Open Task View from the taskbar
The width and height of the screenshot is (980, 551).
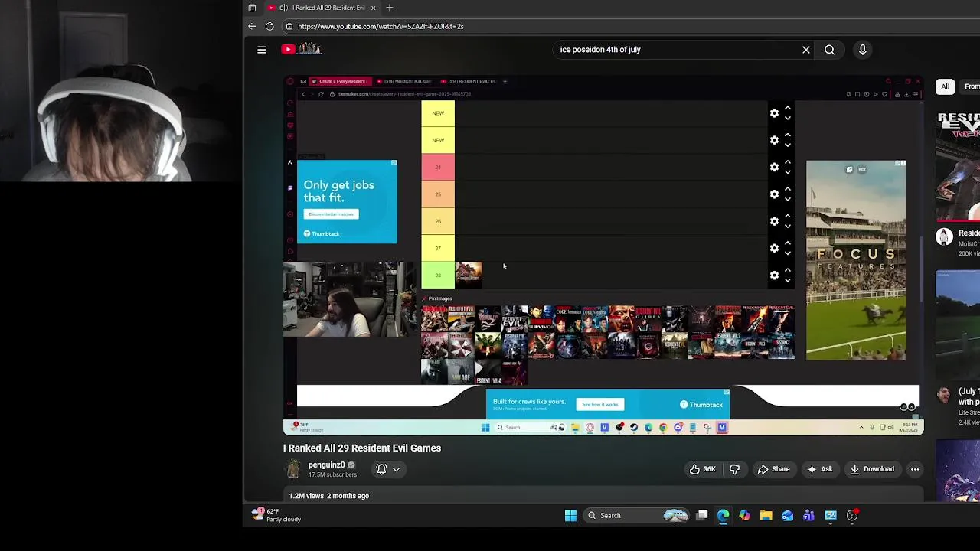click(701, 516)
